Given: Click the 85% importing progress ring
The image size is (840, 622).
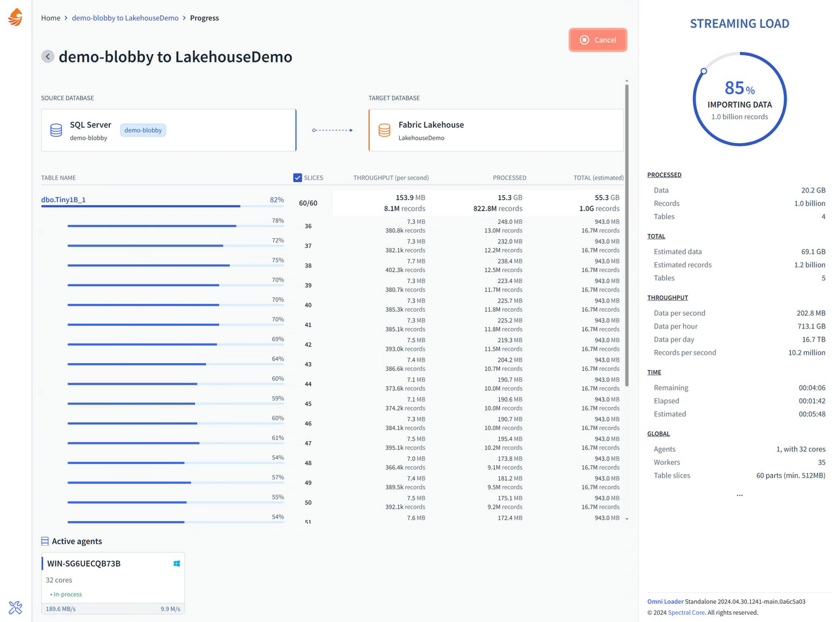Looking at the screenshot, I should (739, 98).
